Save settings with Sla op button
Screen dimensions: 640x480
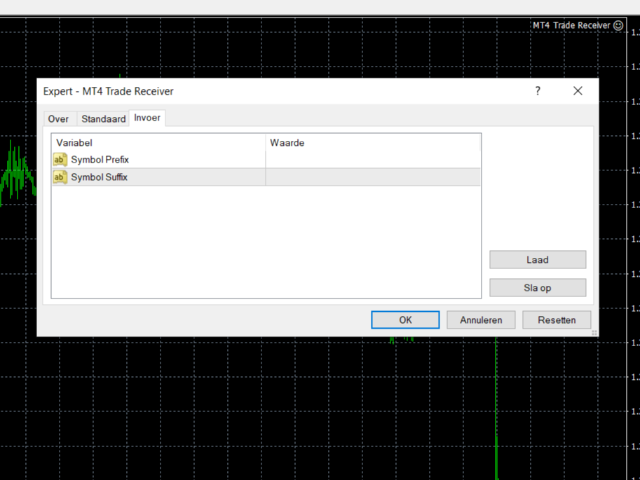[538, 288]
